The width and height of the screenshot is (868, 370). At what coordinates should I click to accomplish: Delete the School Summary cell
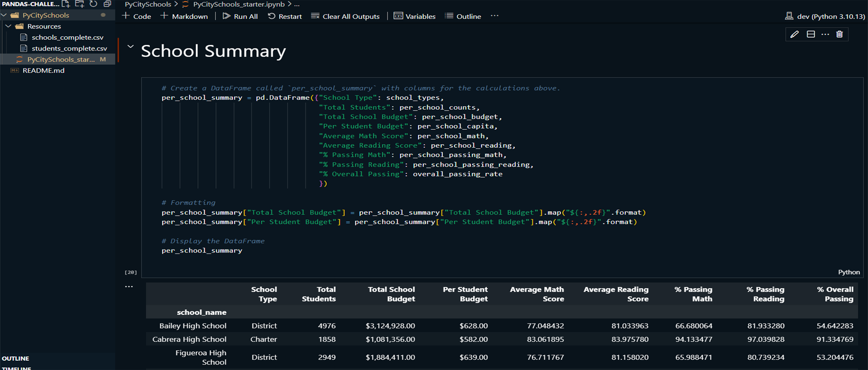(x=839, y=34)
